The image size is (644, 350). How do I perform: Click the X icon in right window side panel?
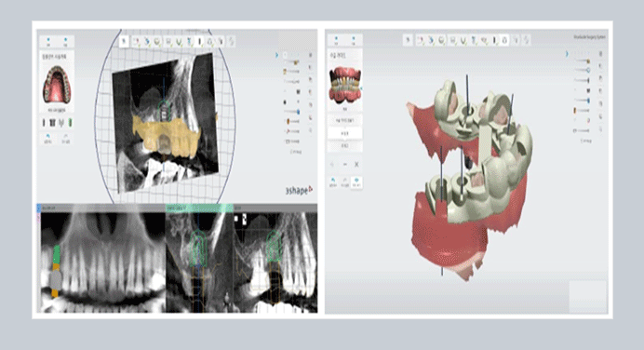click(x=356, y=165)
